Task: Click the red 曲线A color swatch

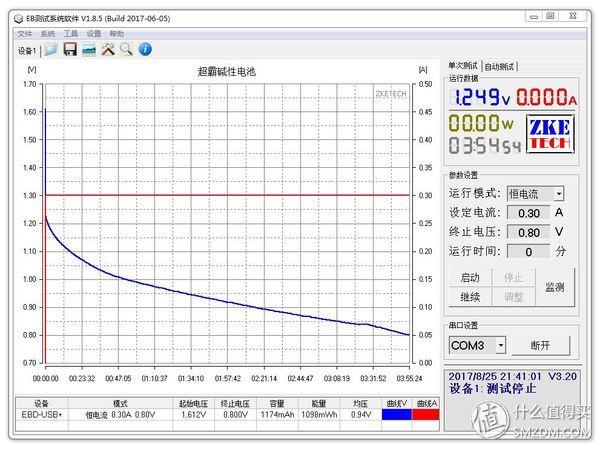Action: click(426, 414)
